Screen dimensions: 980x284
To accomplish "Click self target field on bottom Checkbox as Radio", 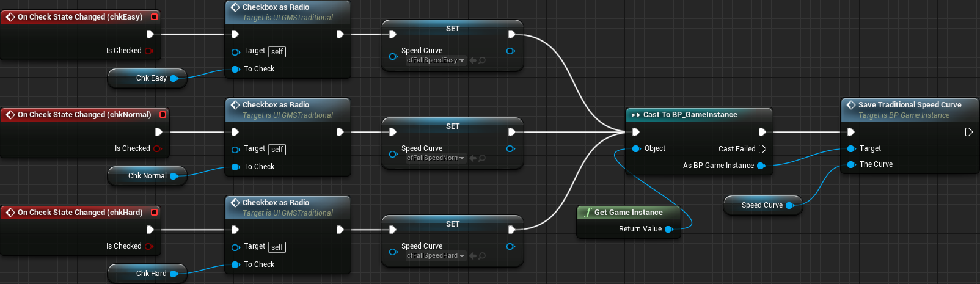I will (x=277, y=247).
